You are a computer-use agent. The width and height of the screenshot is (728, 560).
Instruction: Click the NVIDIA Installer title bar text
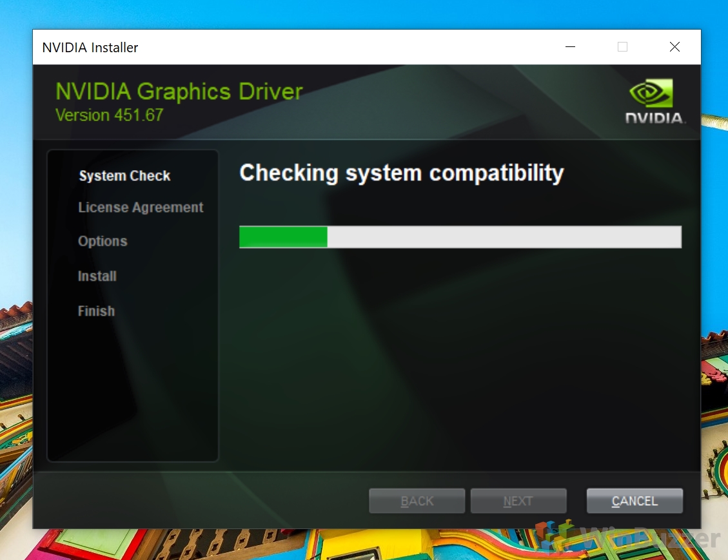point(90,48)
